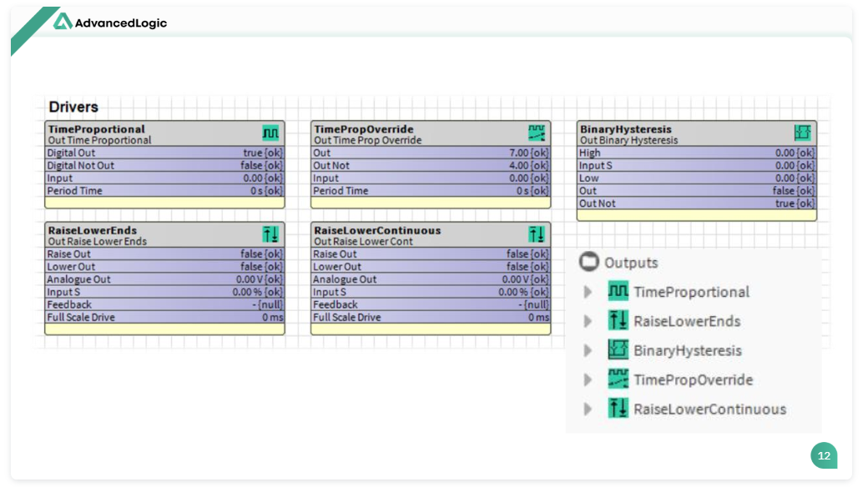Expand the TimePropOverride tree node
The width and height of the screenshot is (868, 487).
click(x=588, y=380)
